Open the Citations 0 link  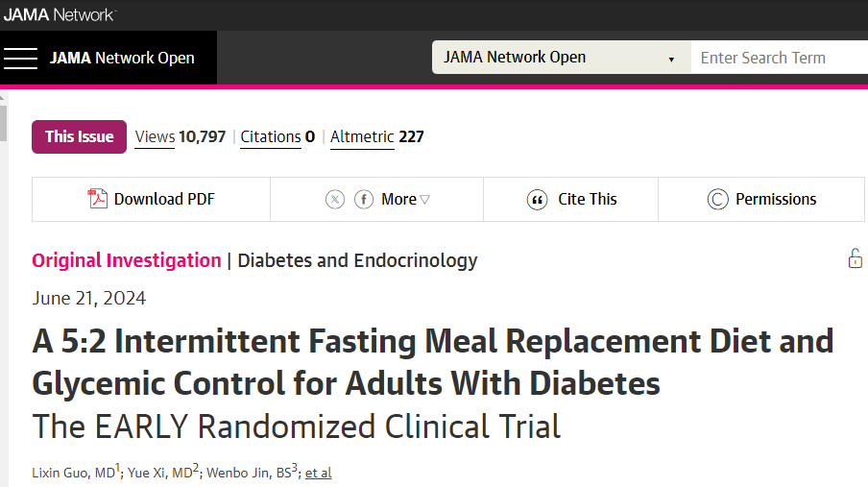[x=277, y=136]
